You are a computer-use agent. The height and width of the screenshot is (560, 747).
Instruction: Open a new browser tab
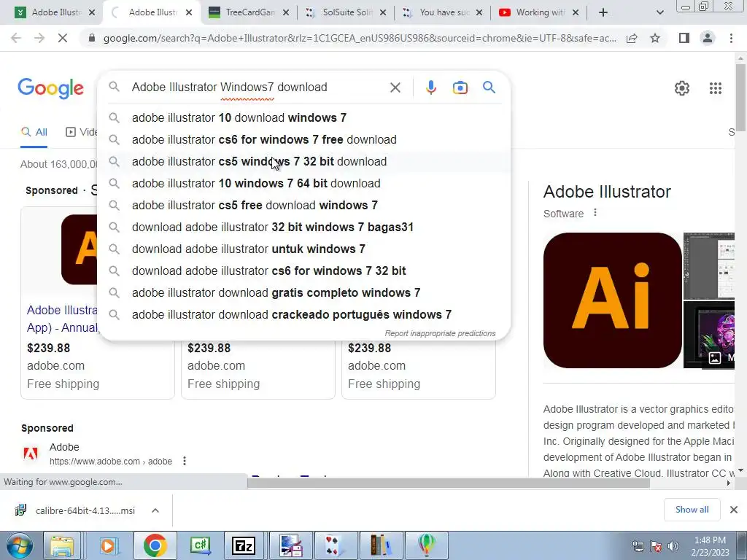(x=603, y=12)
